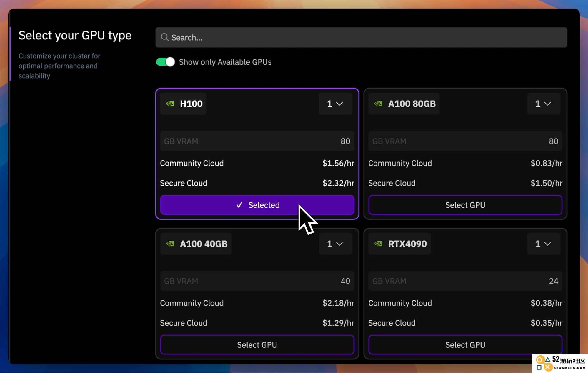Click the search magnifier icon
Screen dimensions: 588x373
[165, 37]
